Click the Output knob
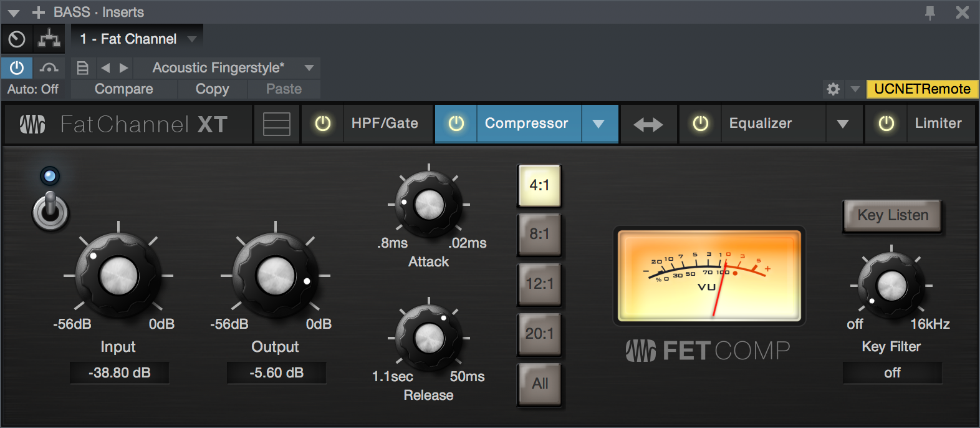980x428 pixels. [x=276, y=275]
